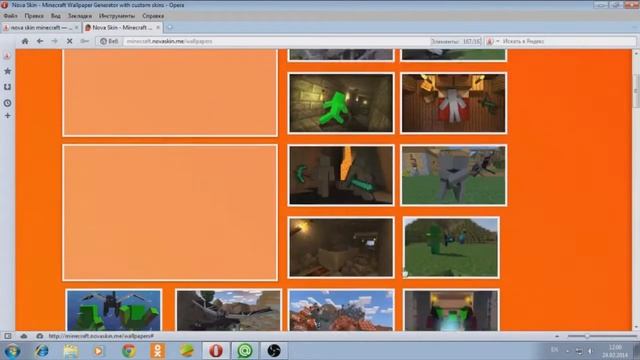640x360 pixels.
Task: Open green figures with dragon wallpaper
Action: click(x=114, y=310)
